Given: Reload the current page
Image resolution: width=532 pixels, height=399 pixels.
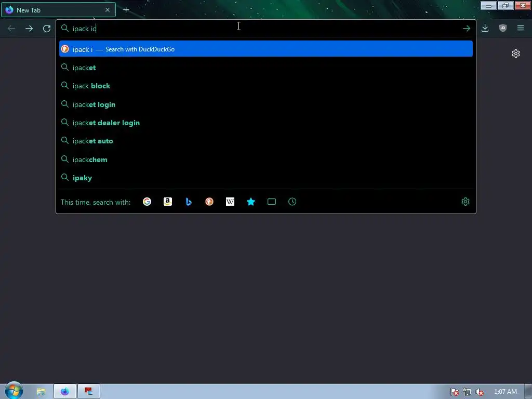Looking at the screenshot, I should tap(47, 29).
